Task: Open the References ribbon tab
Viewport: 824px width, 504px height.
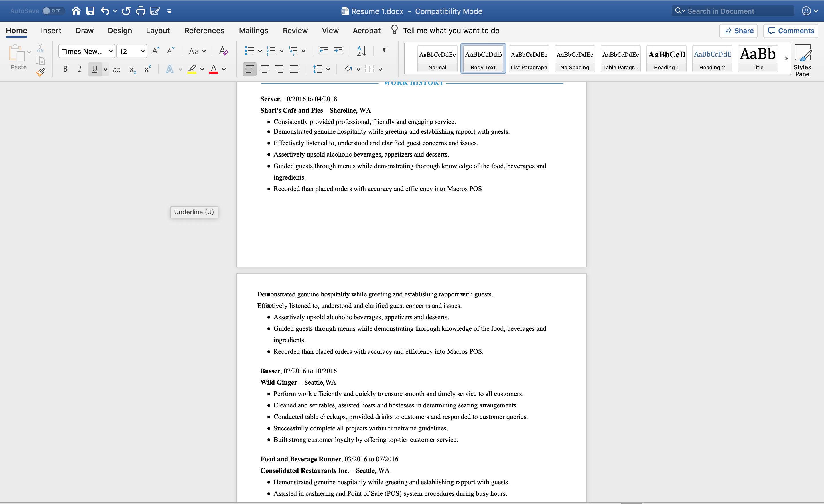Action: coord(204,31)
